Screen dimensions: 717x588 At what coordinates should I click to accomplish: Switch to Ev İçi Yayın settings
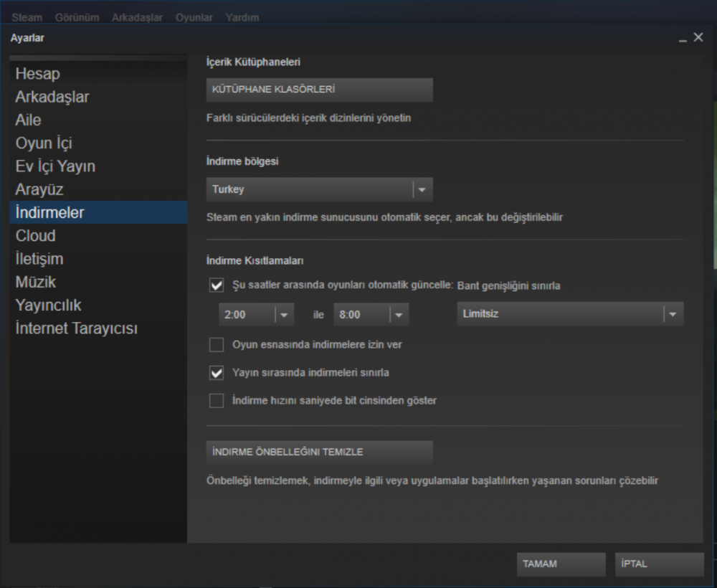click(98, 166)
